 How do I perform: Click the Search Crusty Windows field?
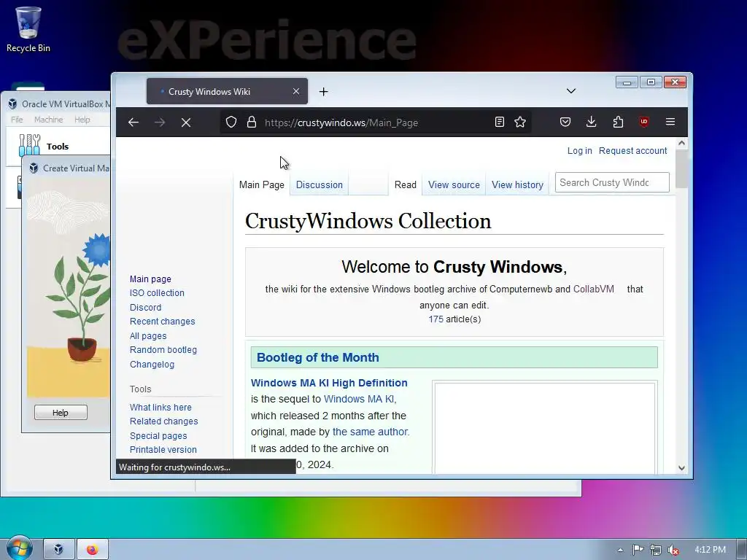pyautogui.click(x=612, y=182)
